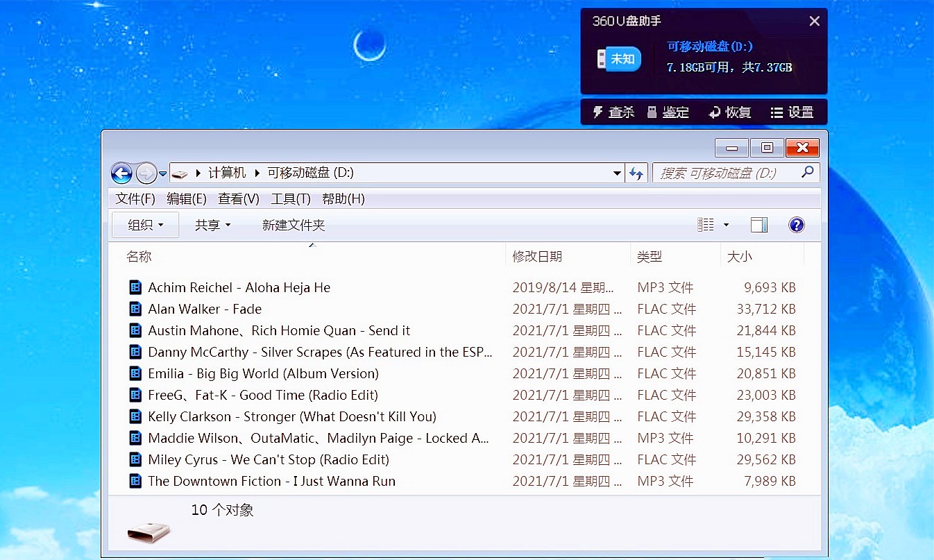
Task: Open the 工具(T) menu
Action: tap(290, 199)
